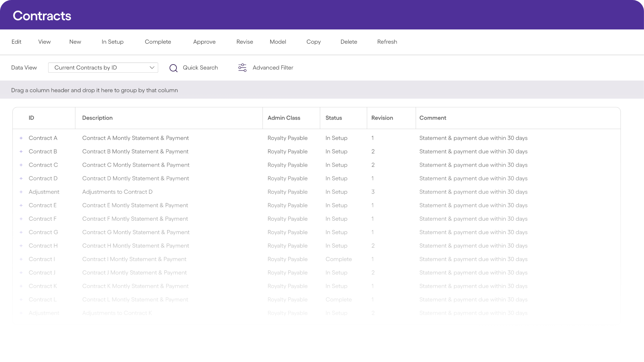Expand the Contract F row
The height and width of the screenshot is (362, 644).
21,219
